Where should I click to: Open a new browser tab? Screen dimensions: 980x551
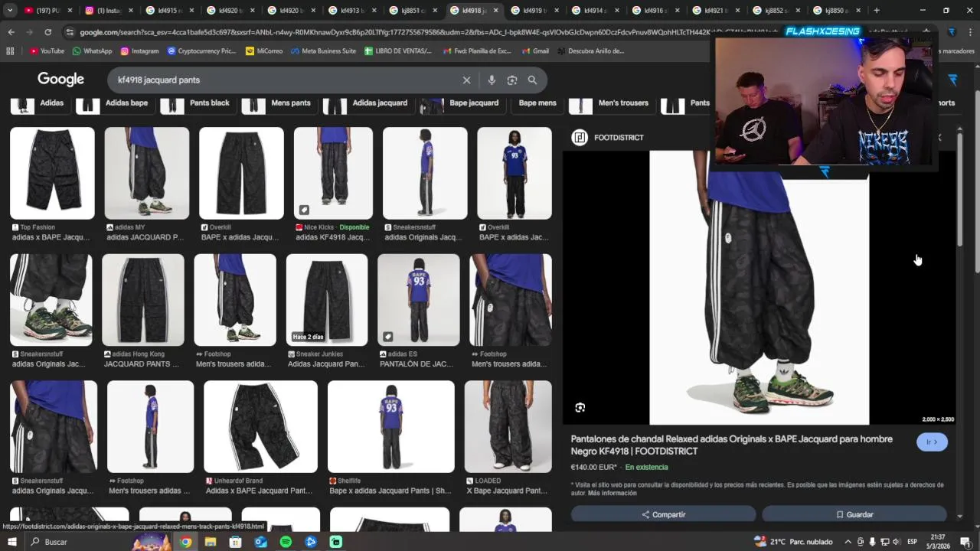877,11
